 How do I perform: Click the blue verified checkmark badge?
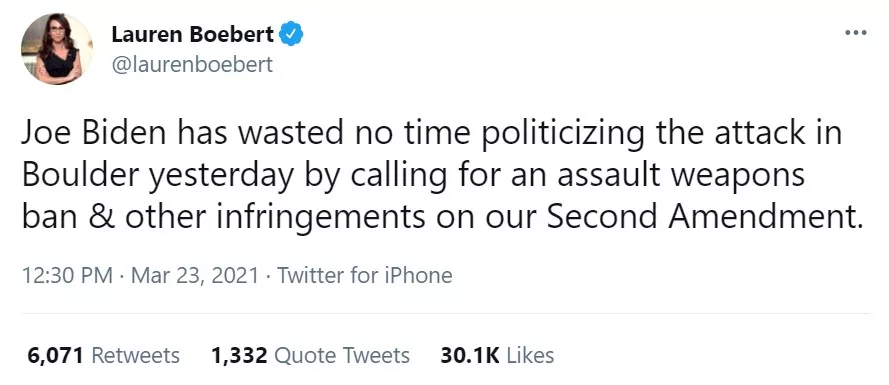(291, 35)
